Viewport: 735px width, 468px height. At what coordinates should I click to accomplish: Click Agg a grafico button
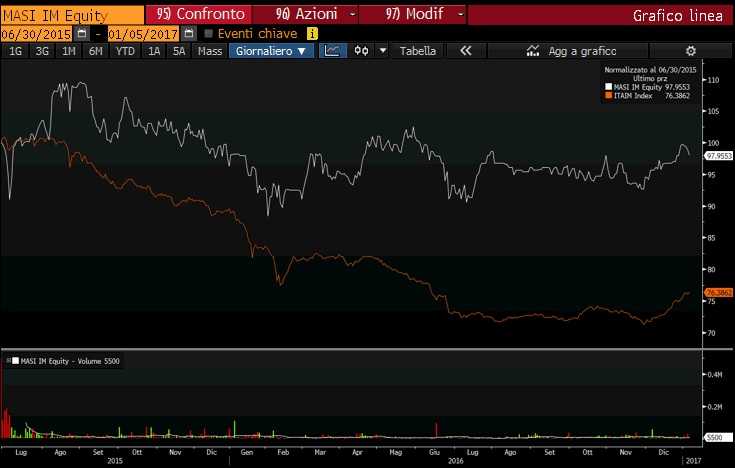point(568,51)
